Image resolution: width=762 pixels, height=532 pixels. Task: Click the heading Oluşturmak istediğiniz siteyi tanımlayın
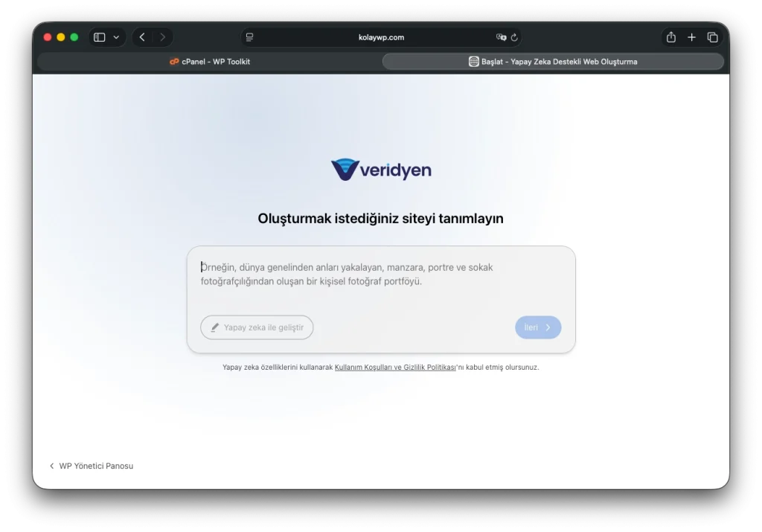point(380,219)
